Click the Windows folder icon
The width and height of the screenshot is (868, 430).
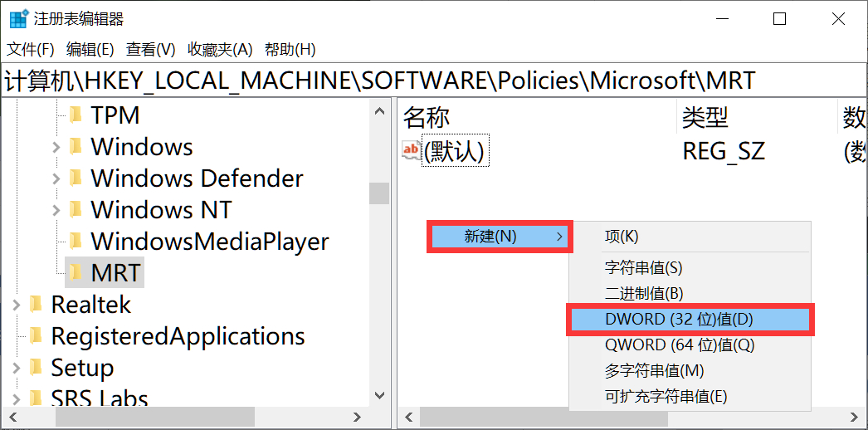pyautogui.click(x=76, y=147)
